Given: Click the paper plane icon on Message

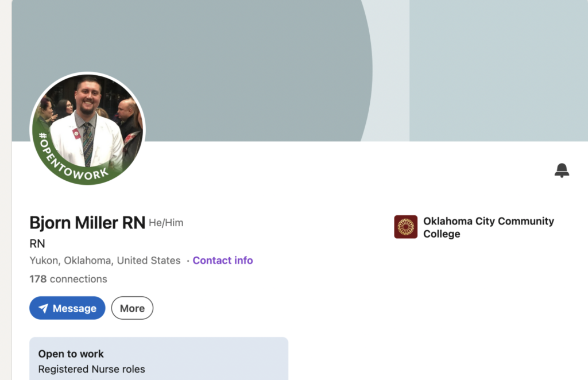Looking at the screenshot, I should tap(44, 308).
